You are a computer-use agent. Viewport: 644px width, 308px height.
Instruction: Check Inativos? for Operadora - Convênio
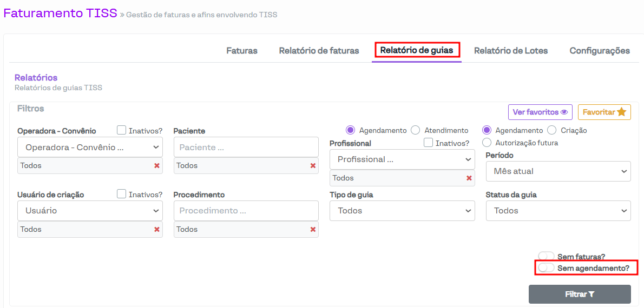tap(122, 130)
